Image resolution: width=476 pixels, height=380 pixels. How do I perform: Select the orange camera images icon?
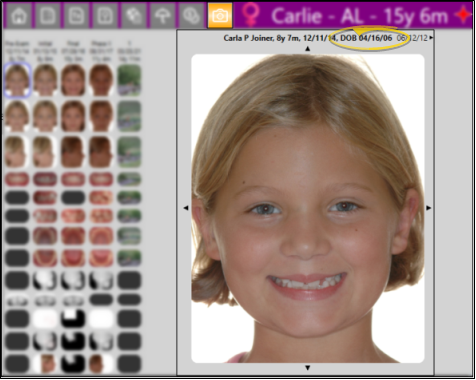tap(220, 15)
